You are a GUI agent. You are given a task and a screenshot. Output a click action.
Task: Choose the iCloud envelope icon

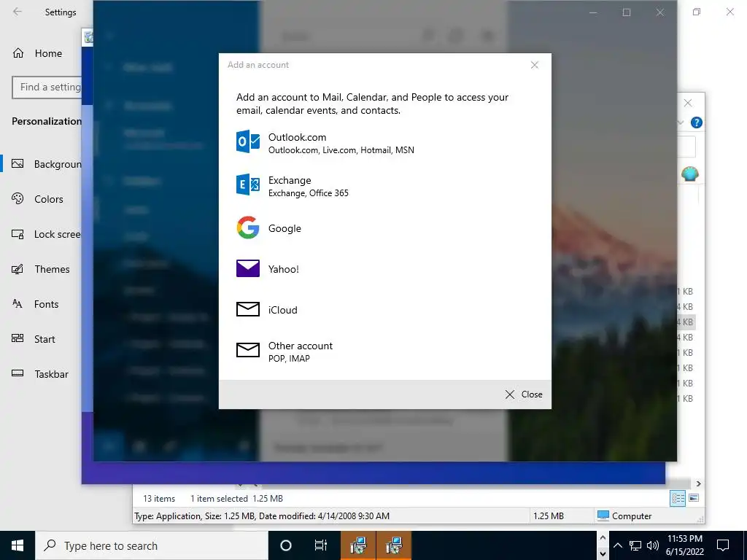(x=248, y=309)
